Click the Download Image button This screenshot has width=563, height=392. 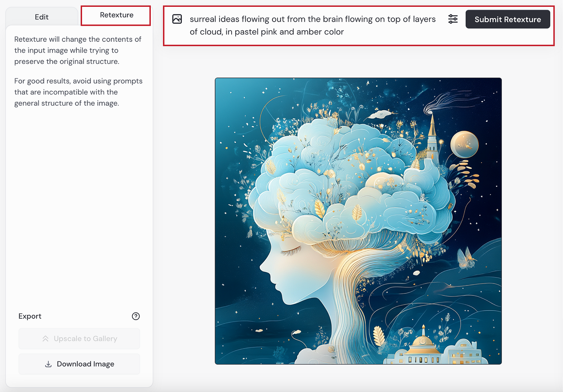79,364
